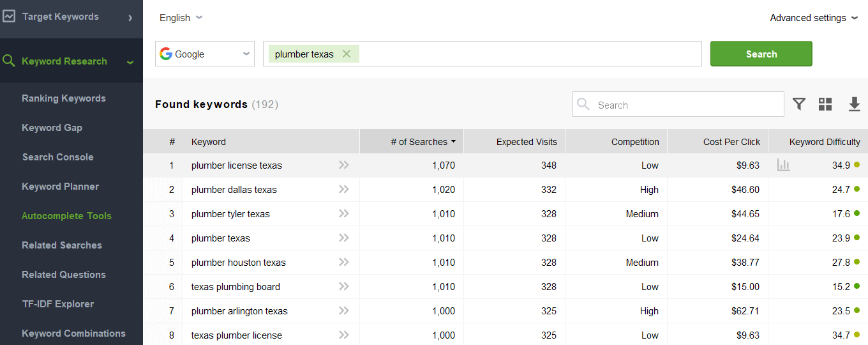Switch to grid view icon
The width and height of the screenshot is (868, 345).
point(825,104)
